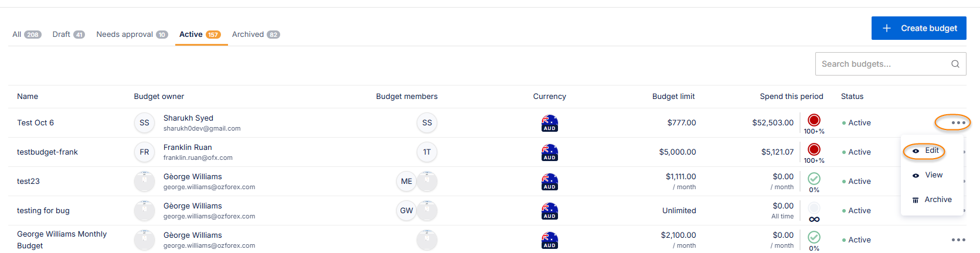Image resolution: width=980 pixels, height=253 pixels.
Task: Click the Create budget button
Action: pos(918,28)
